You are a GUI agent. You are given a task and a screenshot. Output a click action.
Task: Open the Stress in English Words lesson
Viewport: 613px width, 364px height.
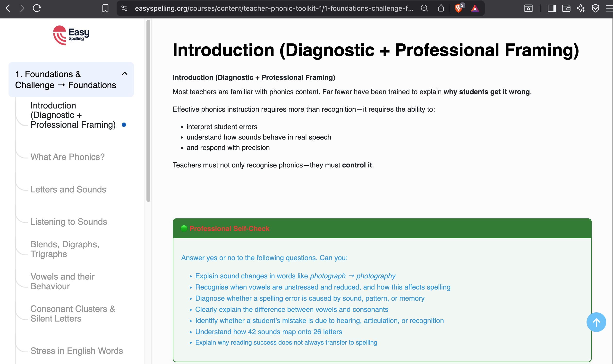click(x=76, y=351)
